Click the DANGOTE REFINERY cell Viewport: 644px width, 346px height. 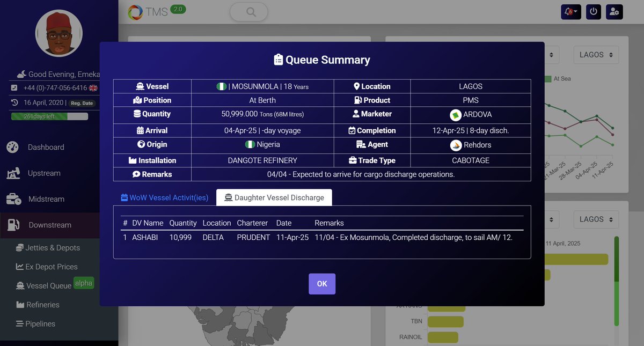point(262,160)
